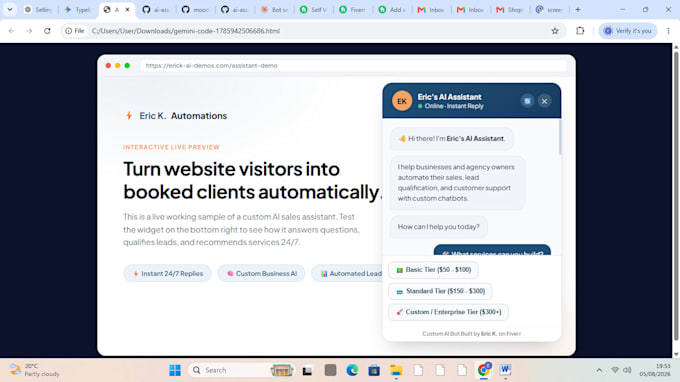
Task: Click the orange EK avatar in chat header
Action: [402, 101]
